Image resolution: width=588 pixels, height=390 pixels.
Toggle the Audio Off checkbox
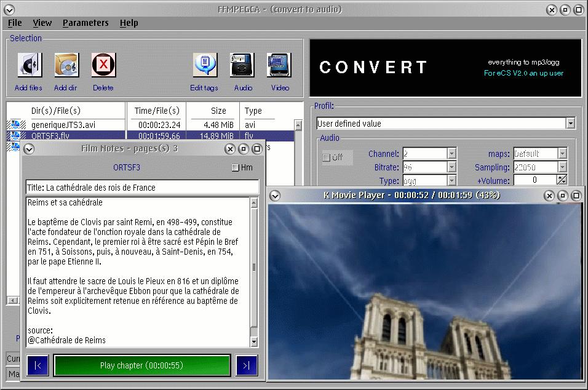point(327,157)
